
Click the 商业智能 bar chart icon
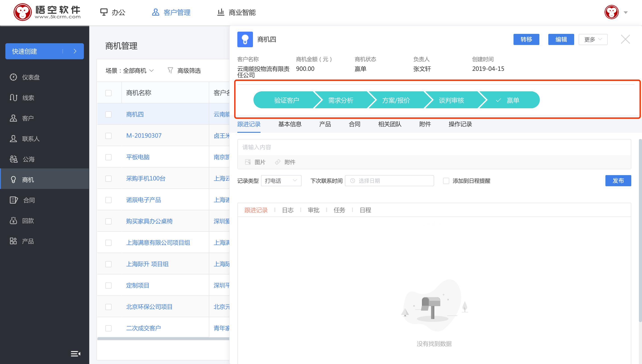coord(221,12)
